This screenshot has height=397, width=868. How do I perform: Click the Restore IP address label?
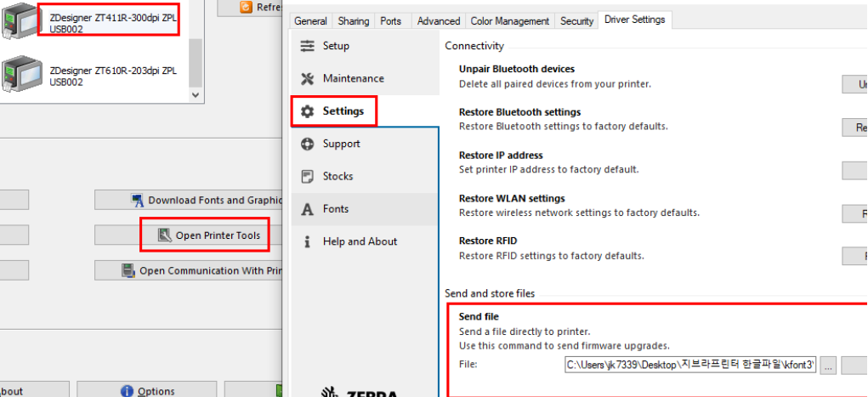click(x=501, y=155)
